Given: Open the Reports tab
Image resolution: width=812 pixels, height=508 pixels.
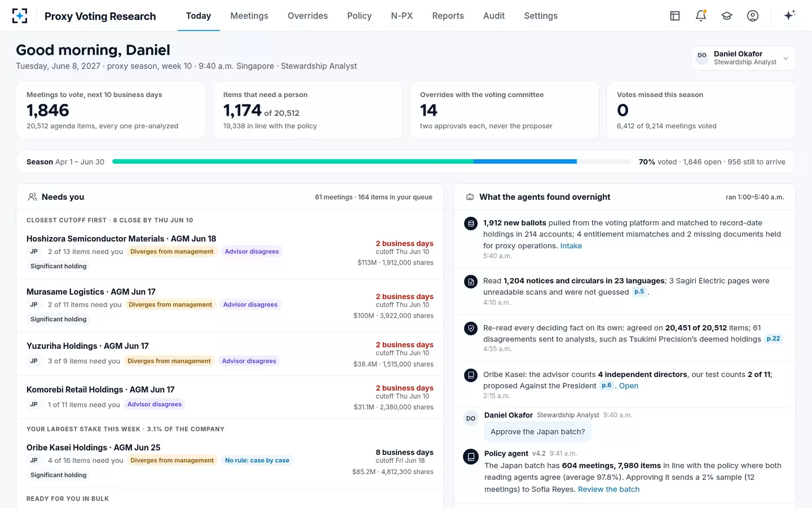Looking at the screenshot, I should pyautogui.click(x=448, y=16).
